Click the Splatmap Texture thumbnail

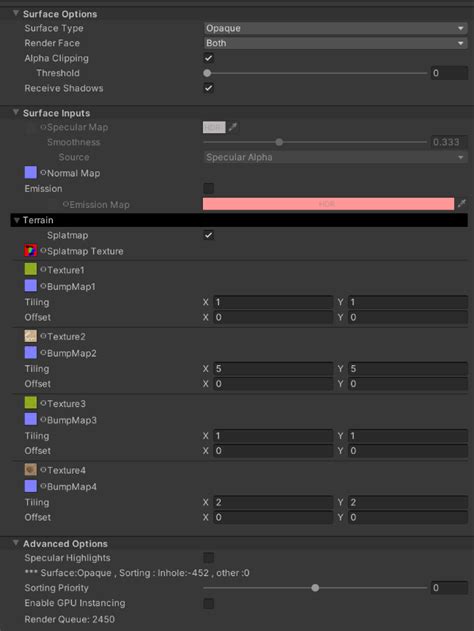pos(31,251)
